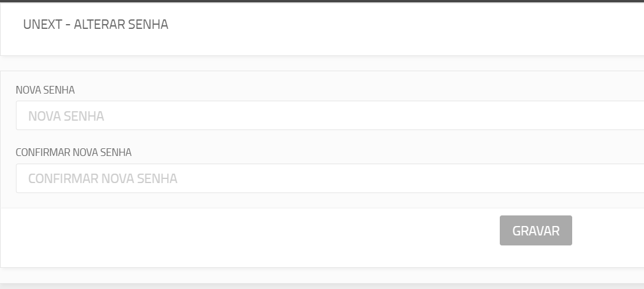Click the gray NOVA SENHA placeholder text
Image resolution: width=644 pixels, height=289 pixels.
(x=66, y=116)
